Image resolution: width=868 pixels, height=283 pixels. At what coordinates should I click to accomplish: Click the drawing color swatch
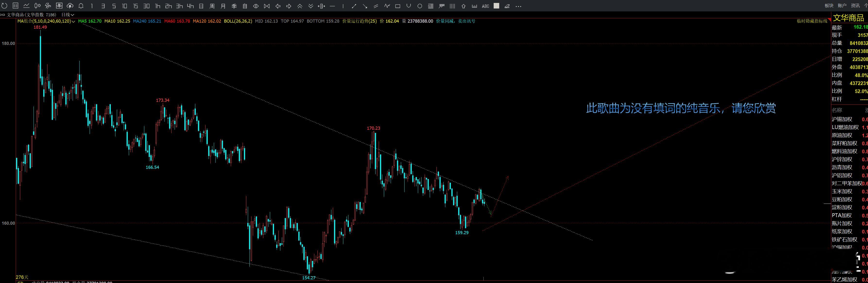point(496,6)
